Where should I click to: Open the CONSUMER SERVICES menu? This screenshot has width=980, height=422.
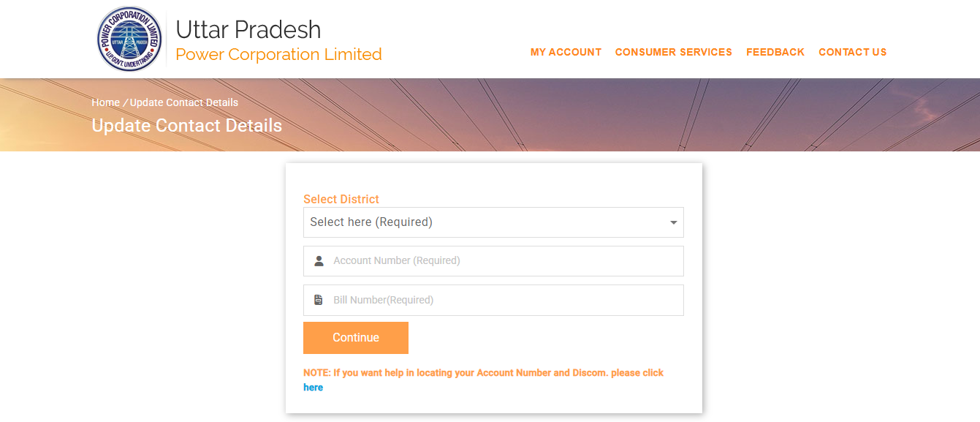(673, 52)
